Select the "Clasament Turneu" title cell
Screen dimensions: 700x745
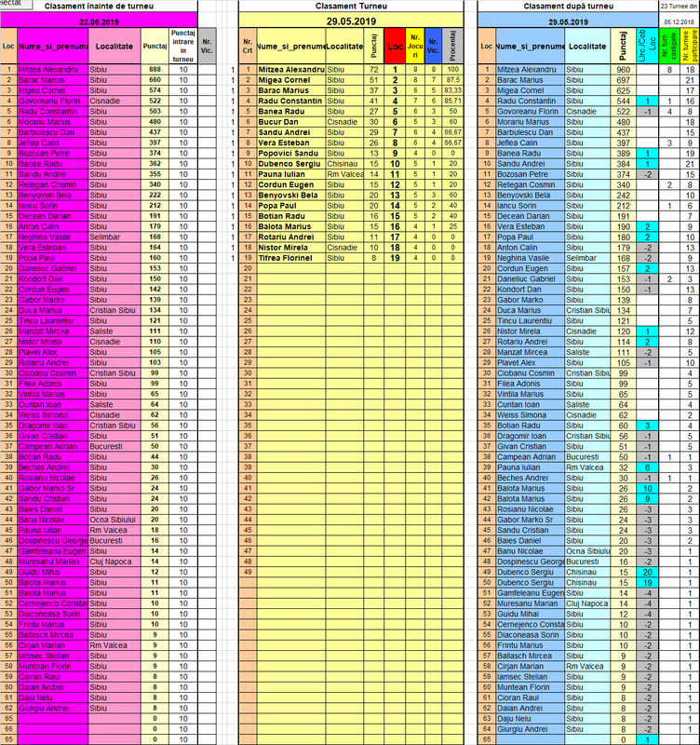pos(351,7)
